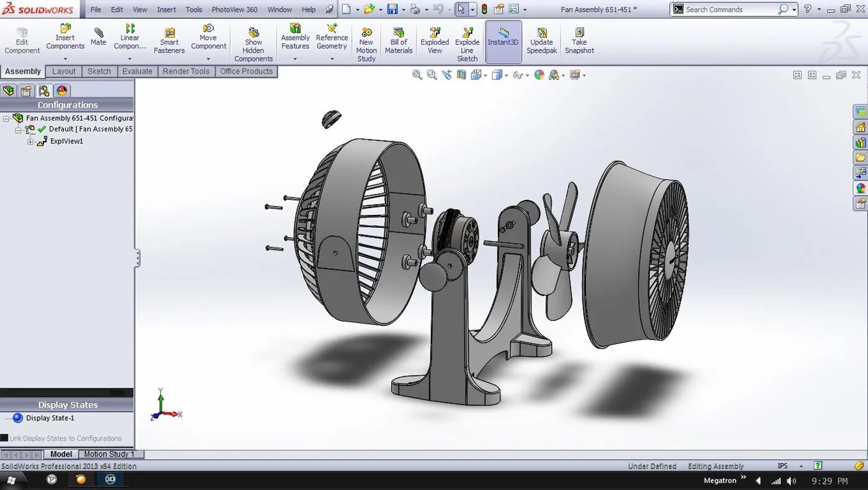Select ExplView1 in the configuration tree

[66, 141]
